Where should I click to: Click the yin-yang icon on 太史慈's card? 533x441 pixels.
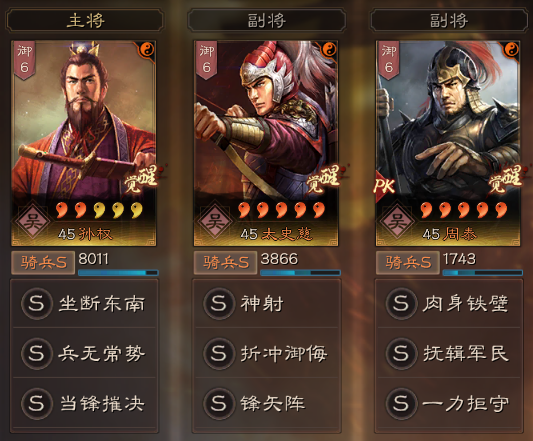coord(329,50)
